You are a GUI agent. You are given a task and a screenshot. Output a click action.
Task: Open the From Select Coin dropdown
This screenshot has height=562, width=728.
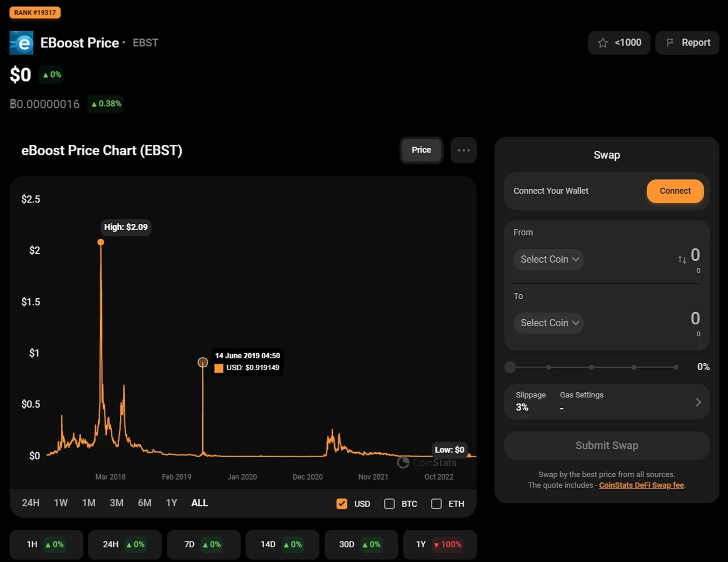[x=548, y=259]
